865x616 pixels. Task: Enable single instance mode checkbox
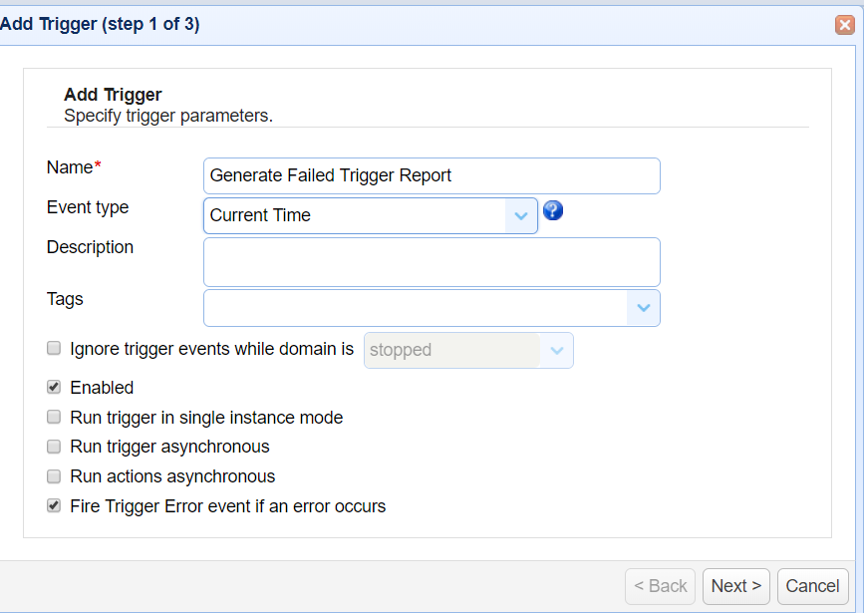(x=54, y=417)
